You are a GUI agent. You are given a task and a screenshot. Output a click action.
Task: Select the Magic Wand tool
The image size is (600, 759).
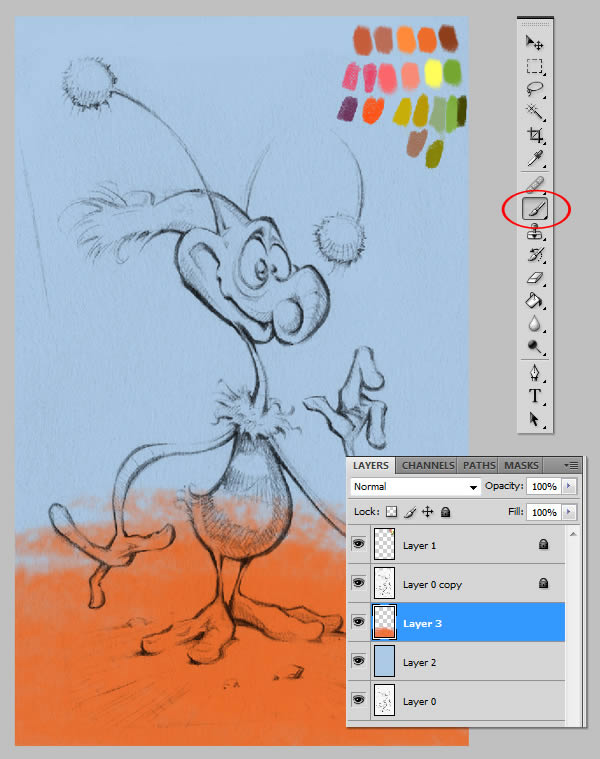click(x=535, y=112)
